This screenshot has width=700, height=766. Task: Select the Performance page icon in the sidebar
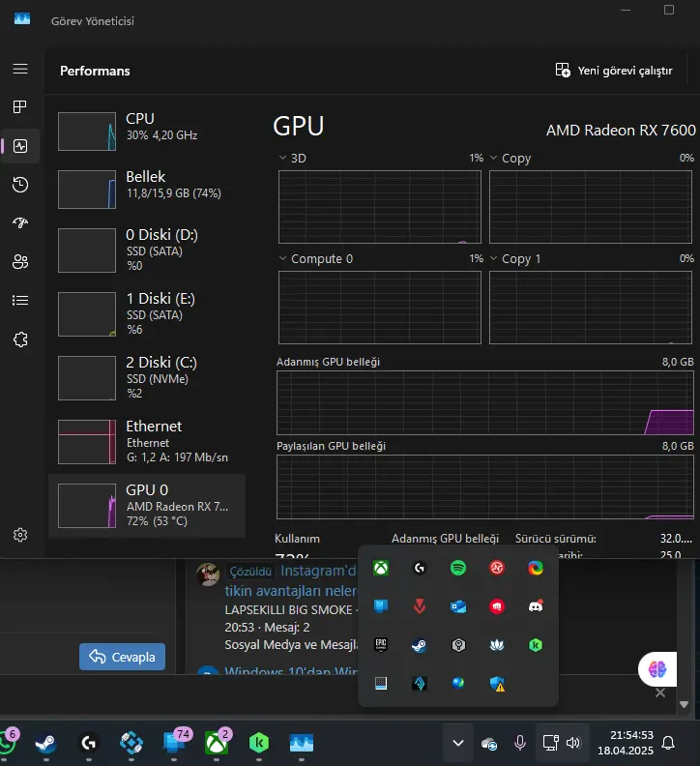20,146
